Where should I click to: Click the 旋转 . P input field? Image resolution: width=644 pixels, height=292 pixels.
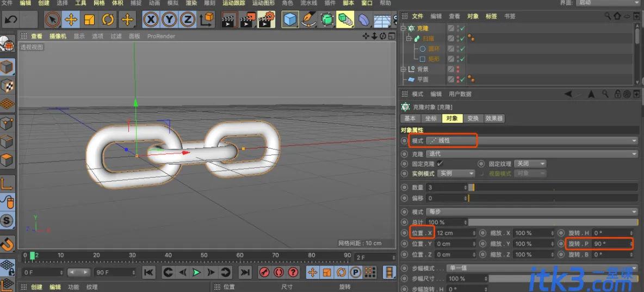click(x=613, y=244)
